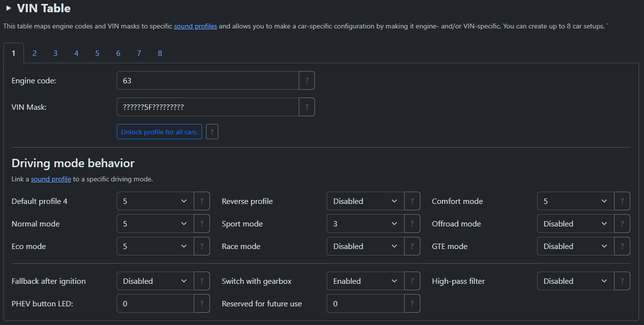Show help for Sport mode
The height and width of the screenshot is (325, 644).
[x=412, y=224]
